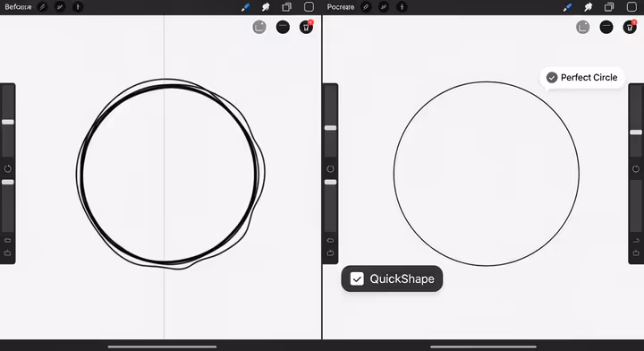This screenshot has width=644, height=351.
Task: Adjust the upper brush size slider handle in the Before sidebar
Action: (x=8, y=122)
